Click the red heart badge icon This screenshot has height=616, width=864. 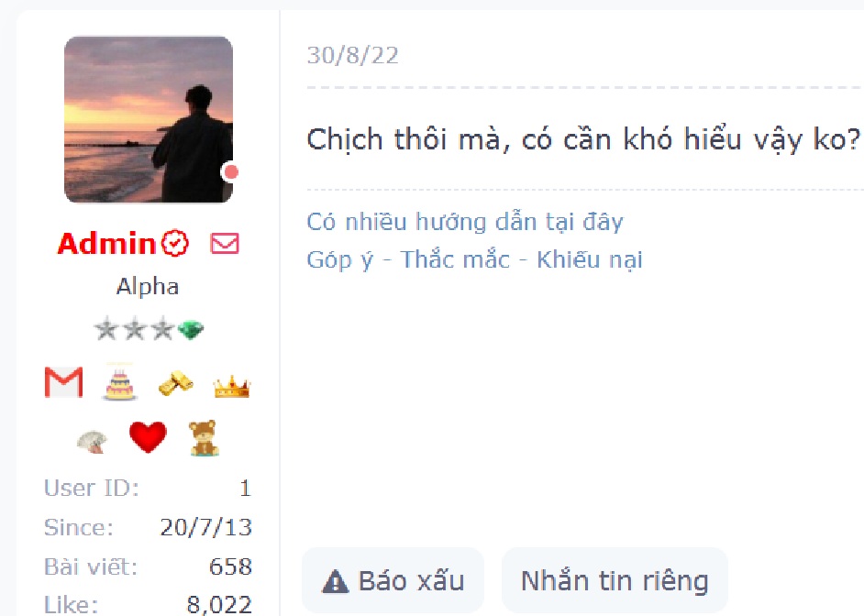coord(148,437)
